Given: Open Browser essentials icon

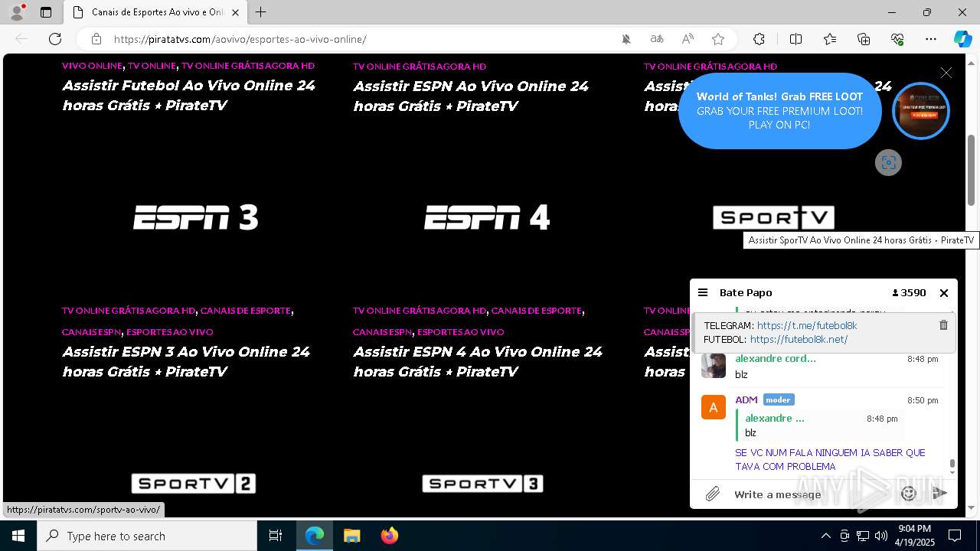Looking at the screenshot, I should click(x=897, y=39).
